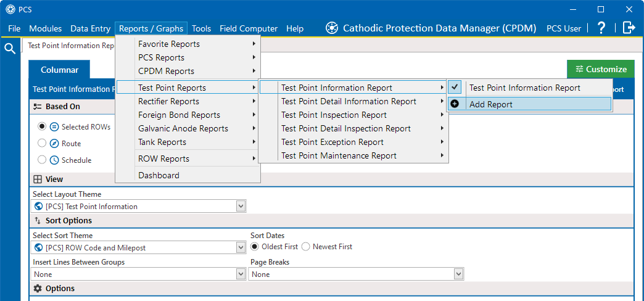Click the View grid section icon
This screenshot has height=301, width=644.
click(x=38, y=179)
